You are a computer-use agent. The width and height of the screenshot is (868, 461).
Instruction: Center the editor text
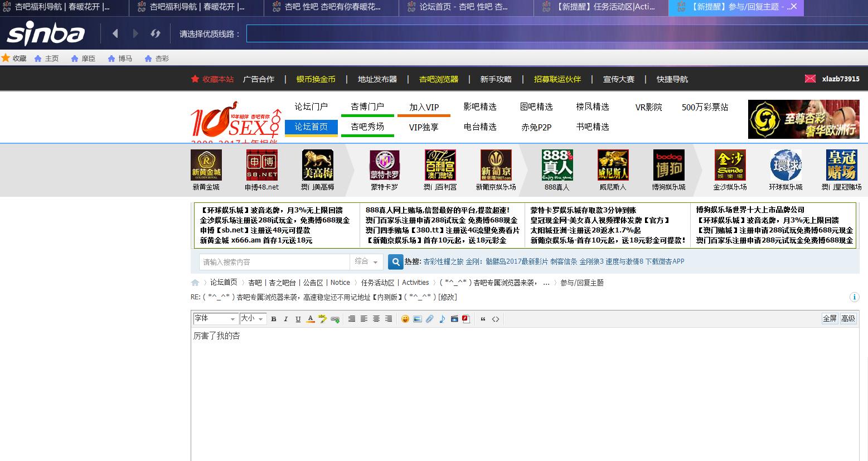pos(376,319)
